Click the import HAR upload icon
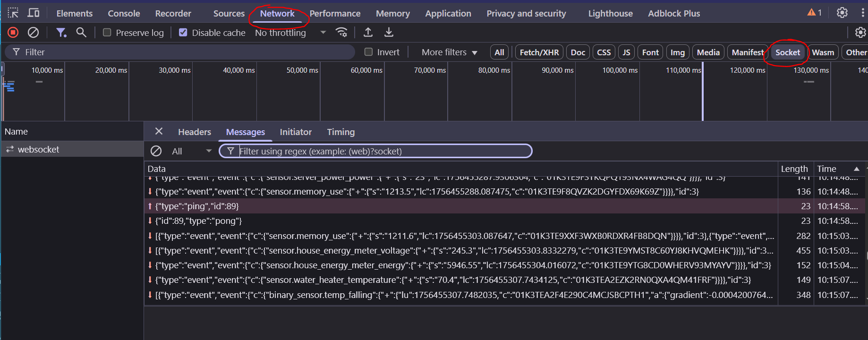The width and height of the screenshot is (868, 340). 368,33
